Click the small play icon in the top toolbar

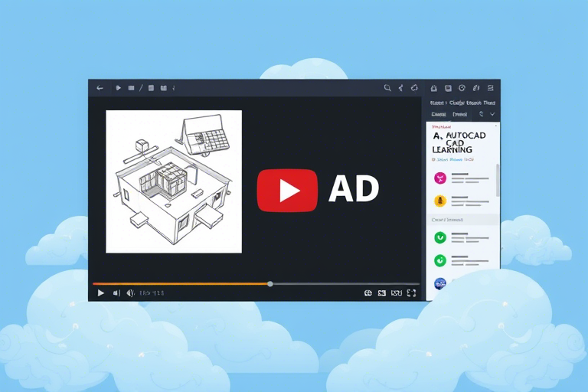click(118, 88)
